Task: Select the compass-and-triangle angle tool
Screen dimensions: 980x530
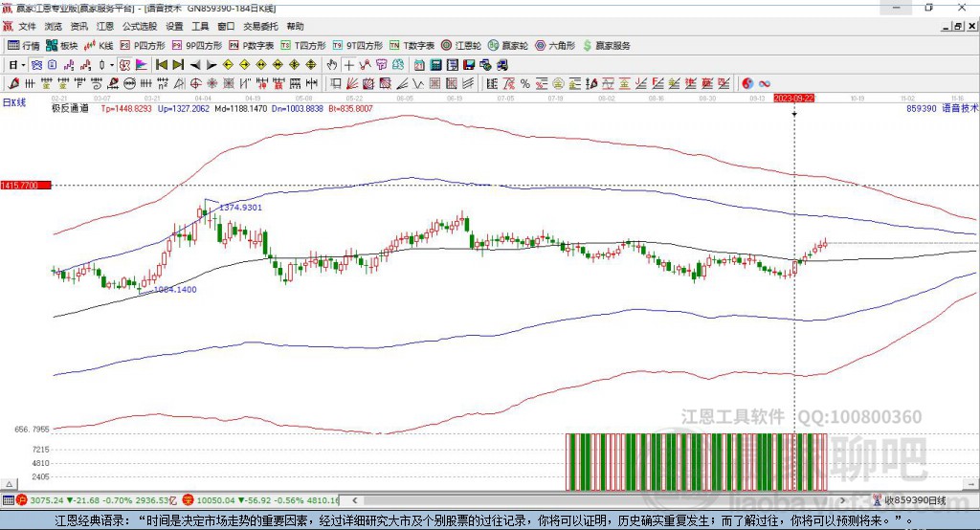Action: point(179,83)
